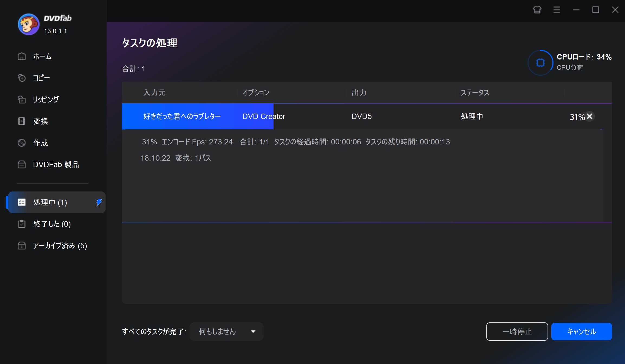Open the 変換 converter film icon

pyautogui.click(x=22, y=121)
